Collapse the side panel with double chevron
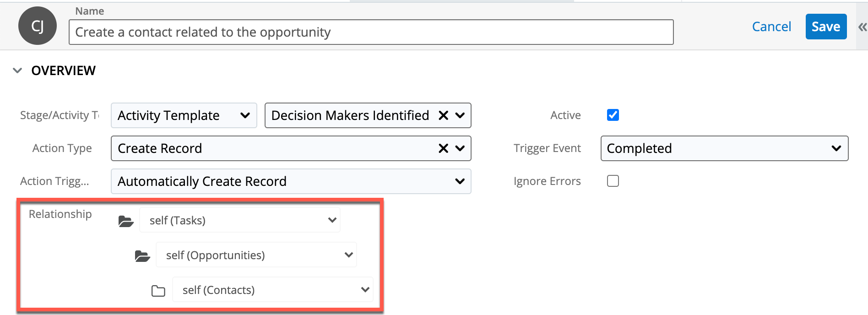Viewport: 868px width, 315px height. pos(862,27)
